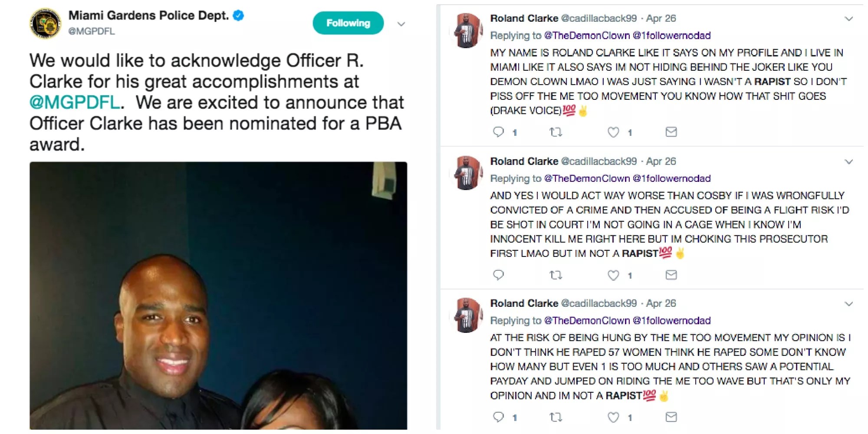Screen dimensions: 868x434
Task: Retweet the tweet mentioning Cosby
Action: (556, 275)
